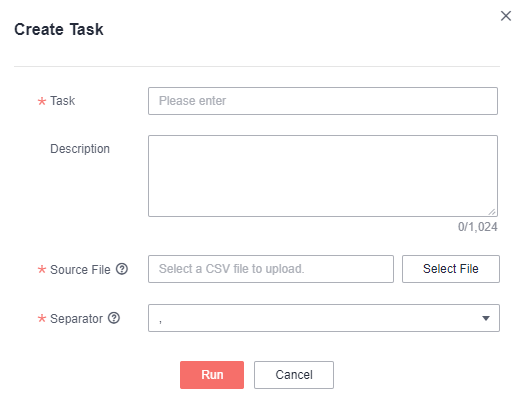Click the Description label text
523x401 pixels.
(x=80, y=149)
